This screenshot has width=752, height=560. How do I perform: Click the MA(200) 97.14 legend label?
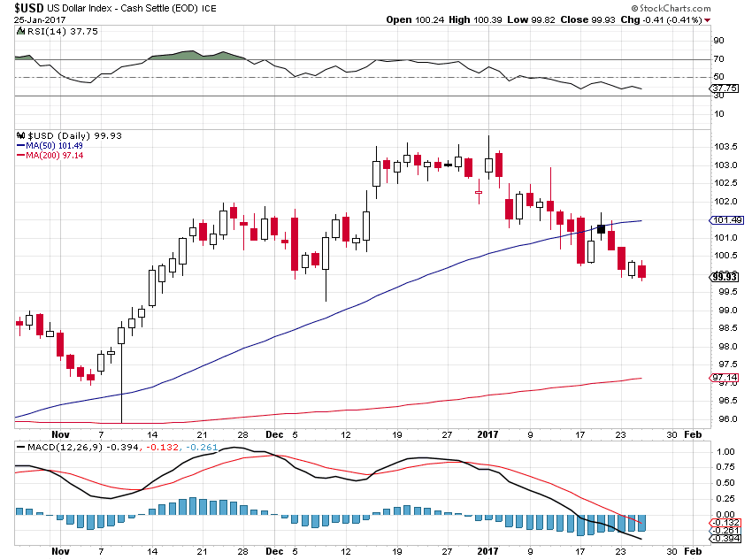coord(54,156)
